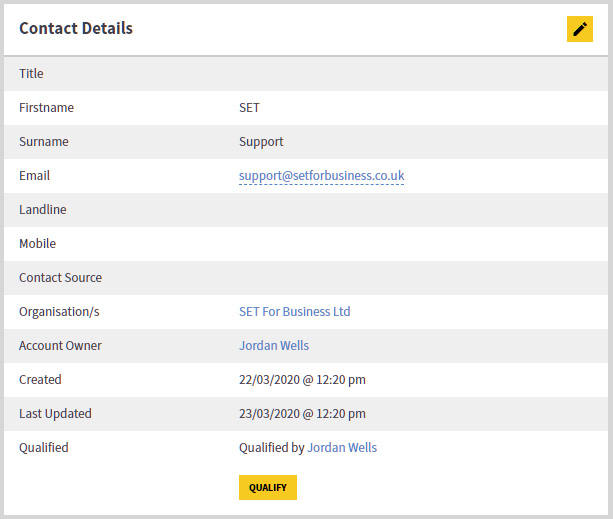613x519 pixels.
Task: Select the Firstname value SET
Action: (x=249, y=107)
